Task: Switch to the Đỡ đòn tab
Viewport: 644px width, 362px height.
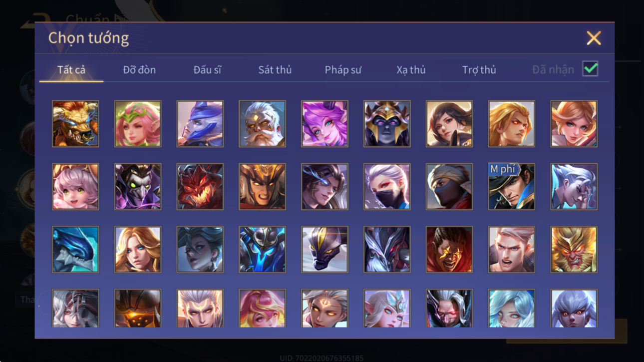Action: pyautogui.click(x=139, y=70)
